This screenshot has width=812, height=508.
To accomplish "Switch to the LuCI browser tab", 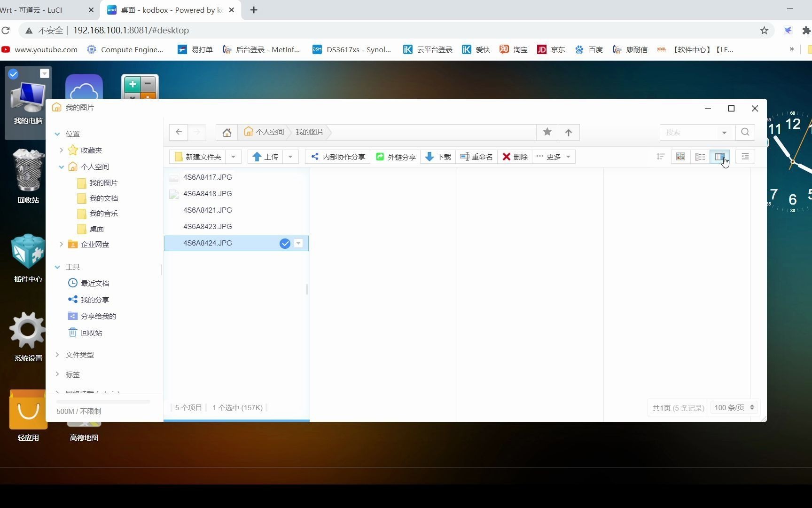I will [x=45, y=10].
